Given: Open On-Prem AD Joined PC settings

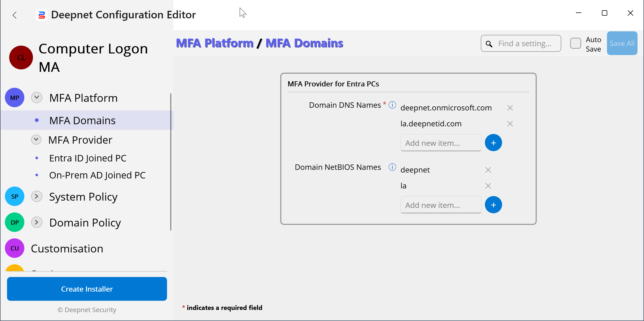Looking at the screenshot, I should pyautogui.click(x=97, y=175).
